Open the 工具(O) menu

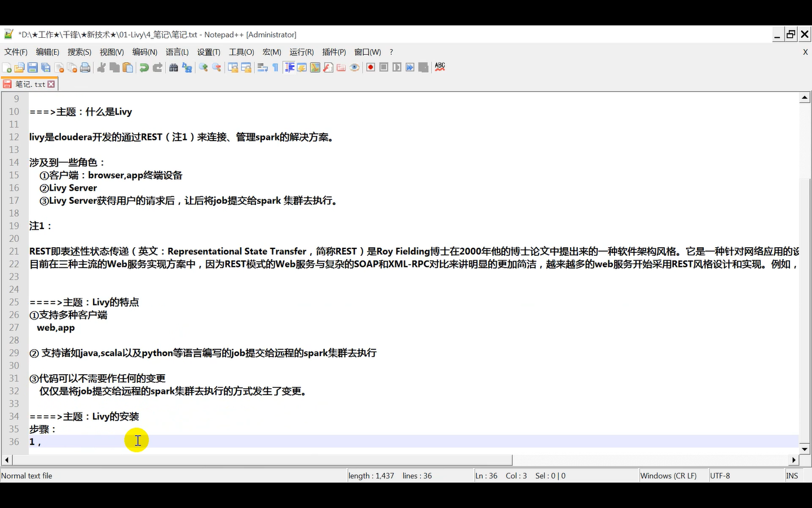pyautogui.click(x=241, y=52)
